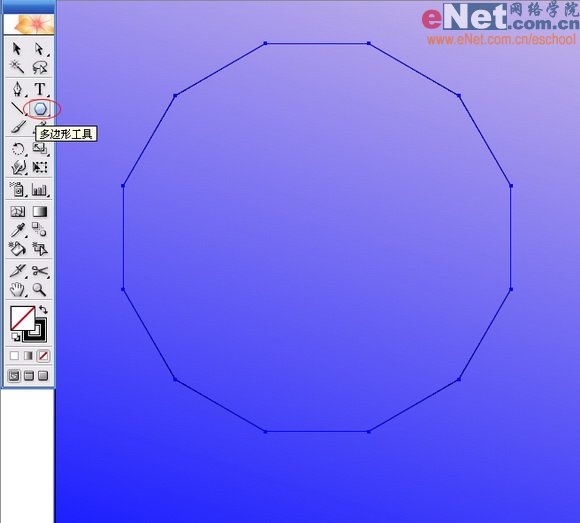Pick the Scale tool
The image size is (580, 523).
click(40, 149)
